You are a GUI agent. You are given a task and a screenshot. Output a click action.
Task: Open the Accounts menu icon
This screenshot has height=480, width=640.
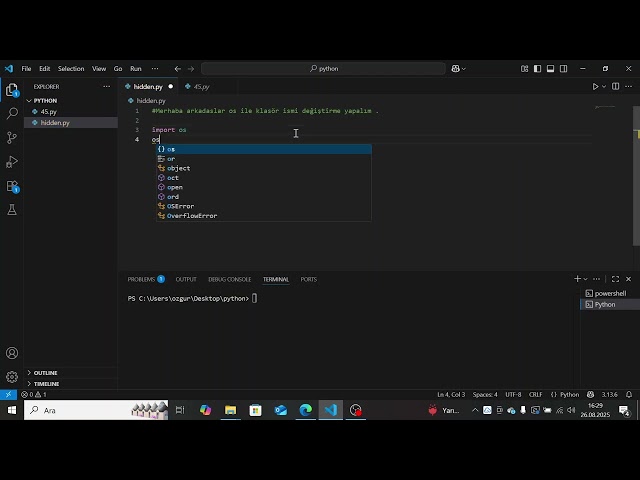(x=12, y=353)
